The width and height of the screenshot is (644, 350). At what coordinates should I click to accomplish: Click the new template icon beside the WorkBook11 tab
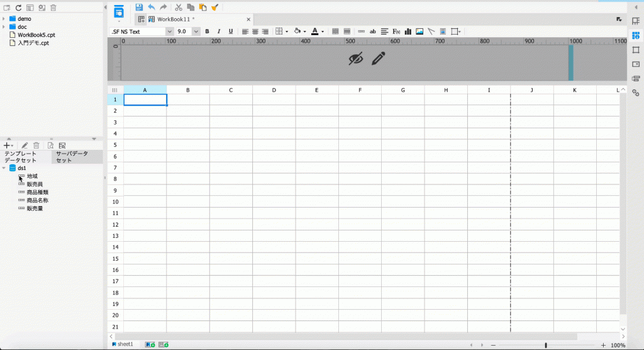pos(142,20)
